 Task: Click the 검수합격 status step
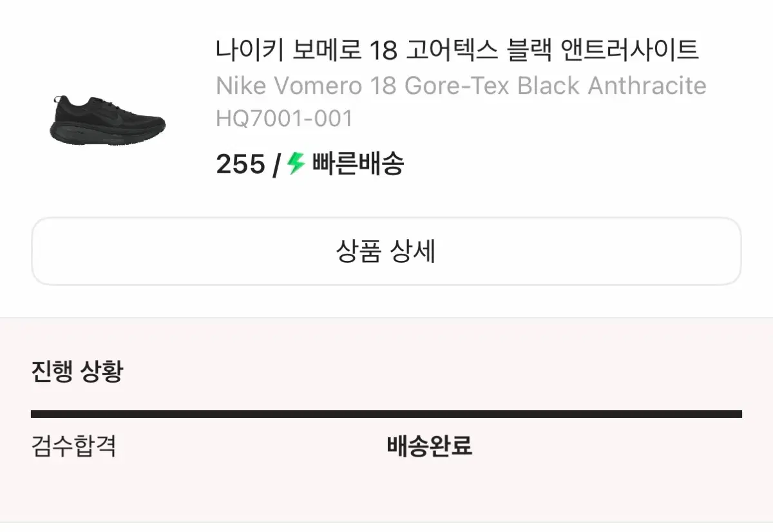click(x=73, y=446)
